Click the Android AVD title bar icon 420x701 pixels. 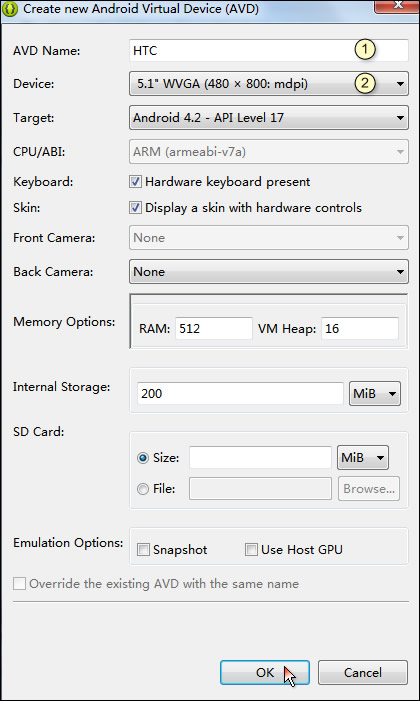(x=10, y=9)
